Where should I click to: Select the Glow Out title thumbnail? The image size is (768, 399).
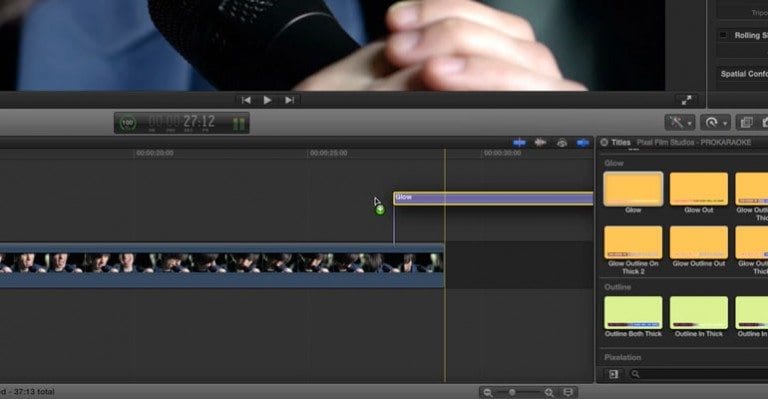[x=698, y=188]
